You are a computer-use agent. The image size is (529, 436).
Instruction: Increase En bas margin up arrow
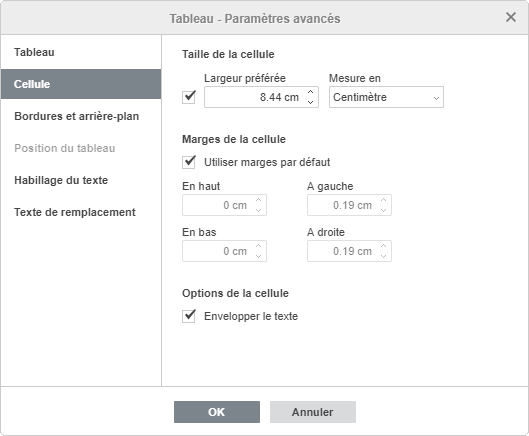pyautogui.click(x=258, y=246)
